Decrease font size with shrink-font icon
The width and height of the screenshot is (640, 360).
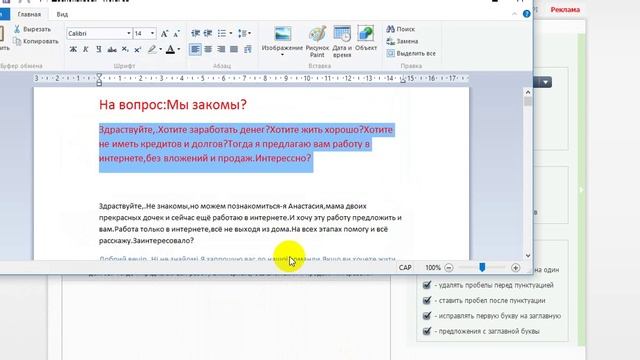(x=176, y=34)
